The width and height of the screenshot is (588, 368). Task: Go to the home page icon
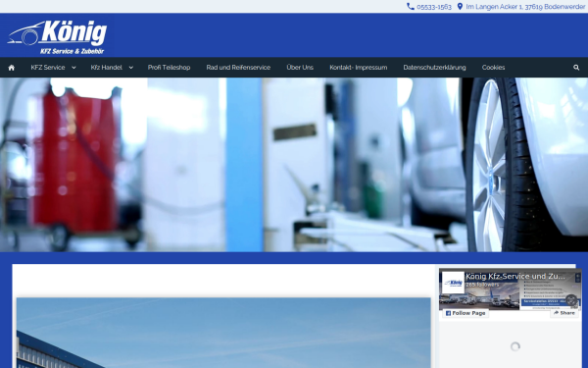tap(11, 68)
